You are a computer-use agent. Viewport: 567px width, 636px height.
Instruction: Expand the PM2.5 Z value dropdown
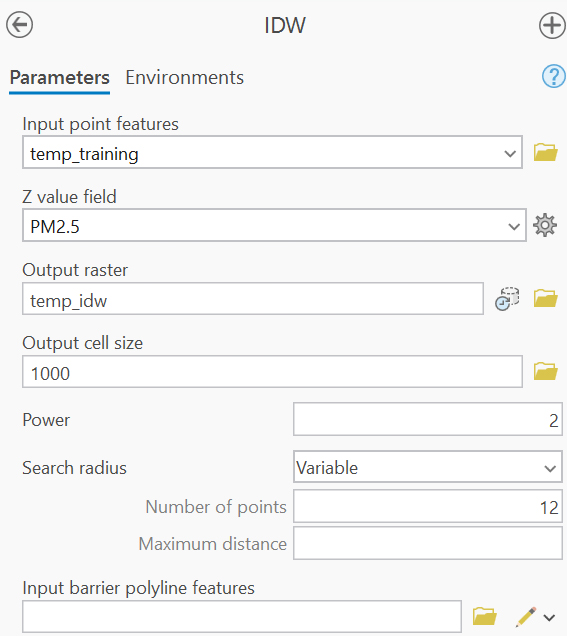[514, 227]
